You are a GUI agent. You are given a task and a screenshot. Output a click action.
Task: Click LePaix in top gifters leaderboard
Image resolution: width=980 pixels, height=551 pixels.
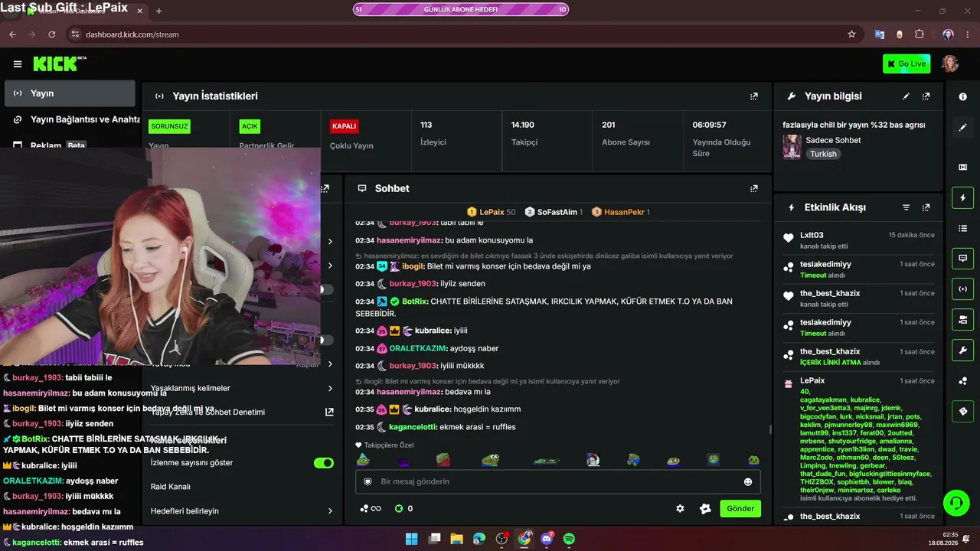[491, 212]
